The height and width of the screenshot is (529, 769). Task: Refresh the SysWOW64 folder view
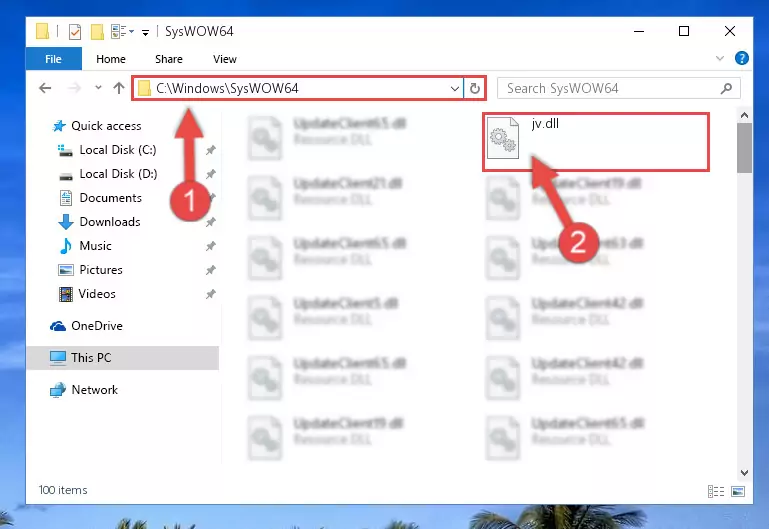click(474, 89)
